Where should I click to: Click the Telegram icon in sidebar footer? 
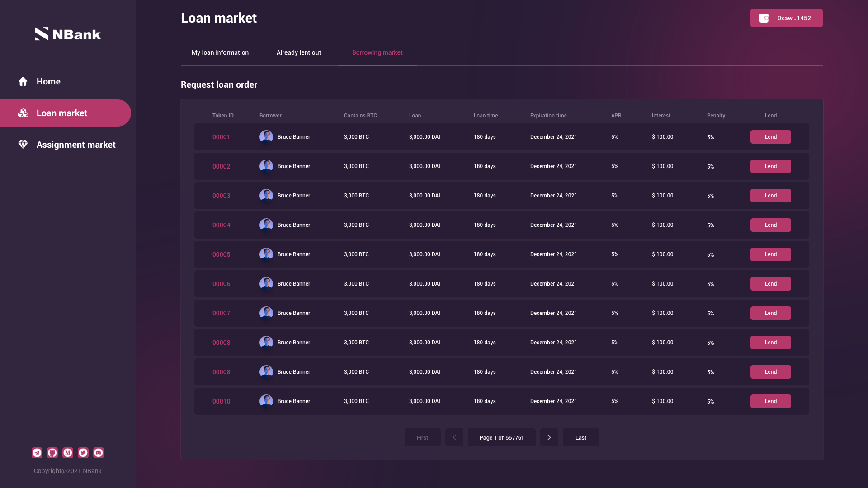pos(37,453)
